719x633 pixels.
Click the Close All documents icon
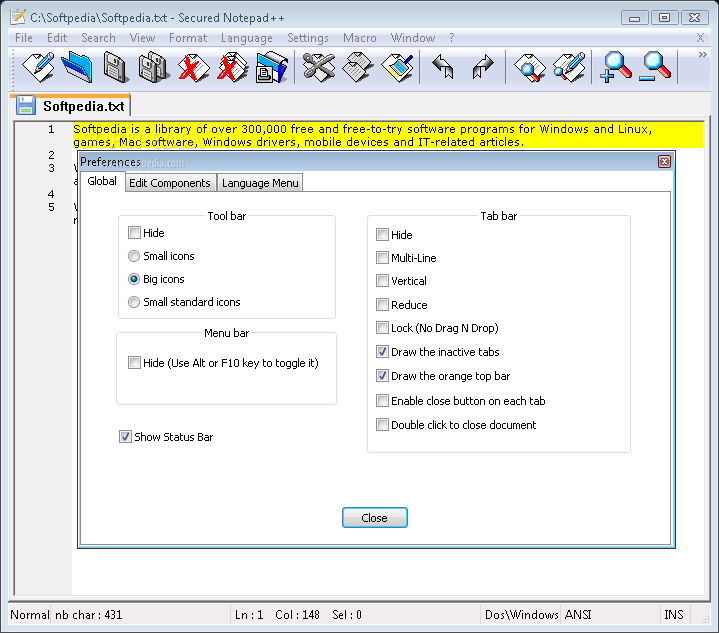[232, 67]
